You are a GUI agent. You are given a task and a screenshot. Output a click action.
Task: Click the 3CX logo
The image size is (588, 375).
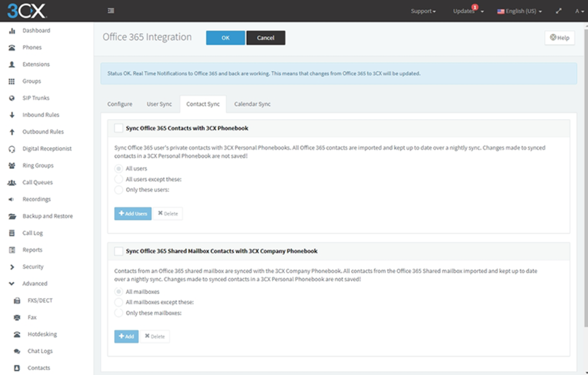tap(27, 11)
